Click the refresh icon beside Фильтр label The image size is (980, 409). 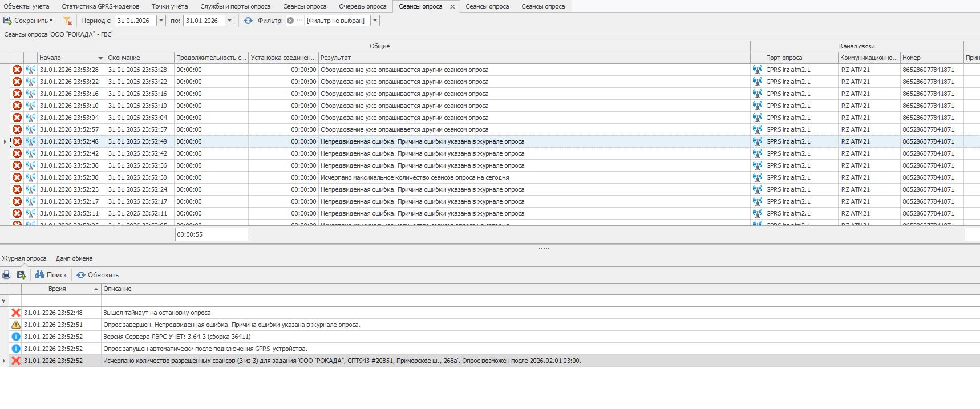click(x=248, y=21)
